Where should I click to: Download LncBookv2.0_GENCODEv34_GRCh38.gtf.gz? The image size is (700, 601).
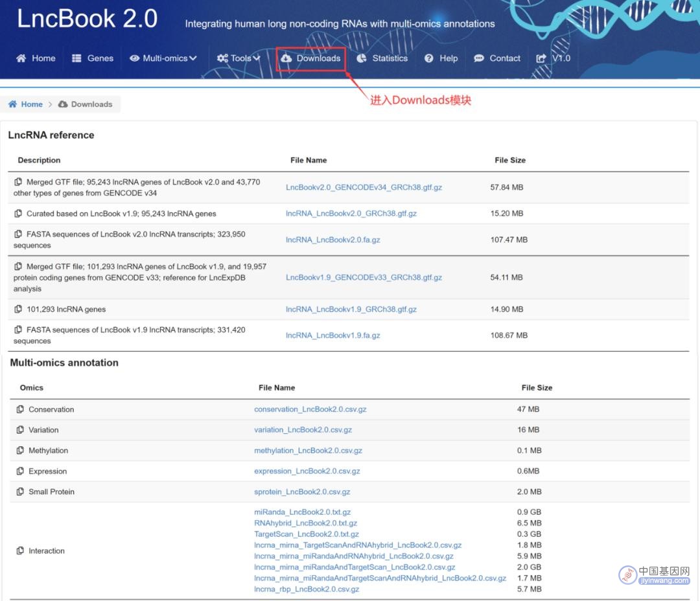point(364,187)
